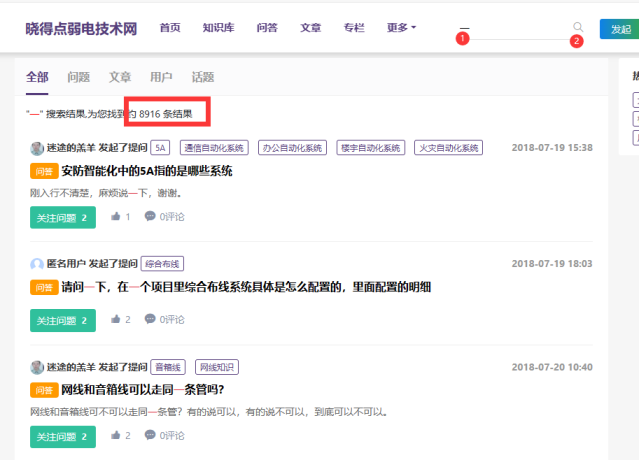639x460 pixels.
Task: Open 知识库 in the top navigation
Action: 218,28
